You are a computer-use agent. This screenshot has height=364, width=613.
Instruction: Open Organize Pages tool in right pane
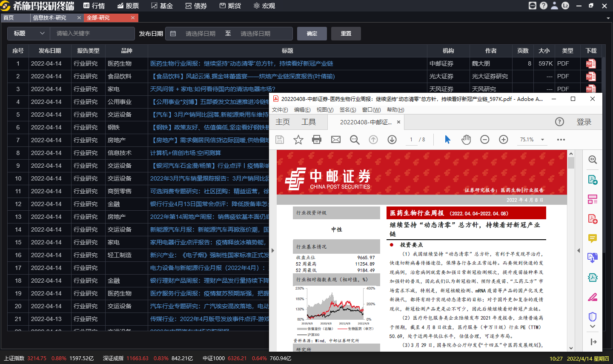(x=593, y=199)
